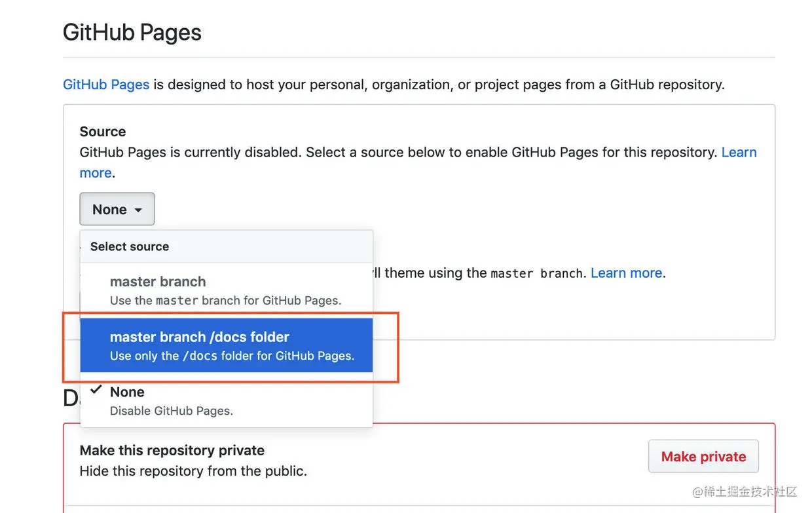The image size is (812, 513).
Task: Select None to disable GitHub Pages
Action: [227, 401]
